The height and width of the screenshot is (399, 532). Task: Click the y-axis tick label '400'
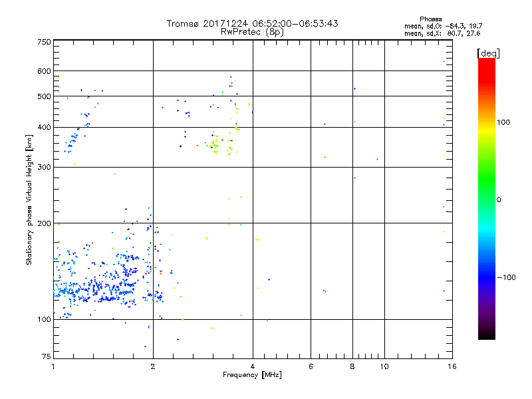[x=44, y=127]
